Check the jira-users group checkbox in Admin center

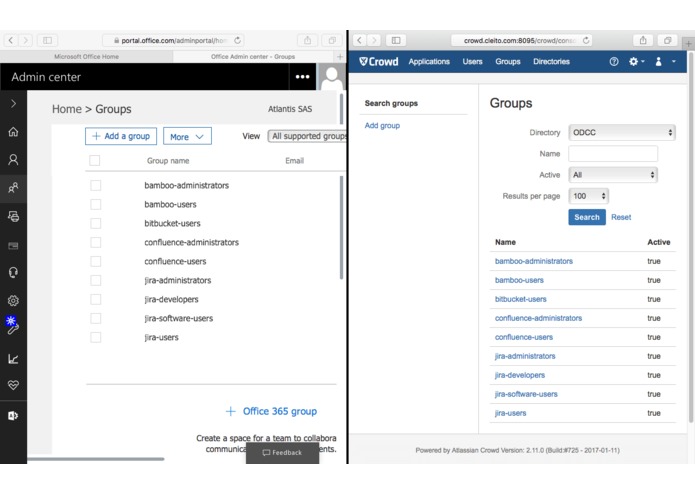95,337
